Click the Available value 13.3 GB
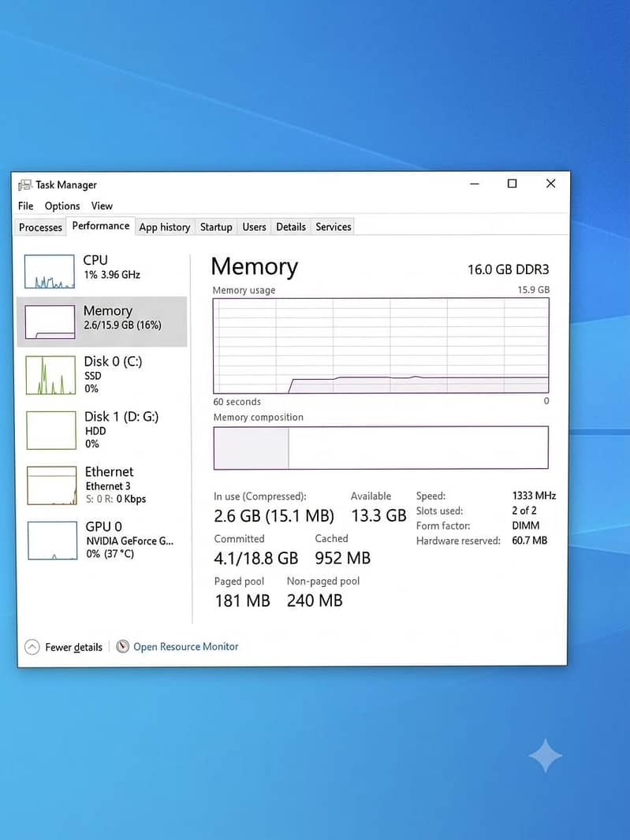The width and height of the screenshot is (630, 840). [x=378, y=516]
